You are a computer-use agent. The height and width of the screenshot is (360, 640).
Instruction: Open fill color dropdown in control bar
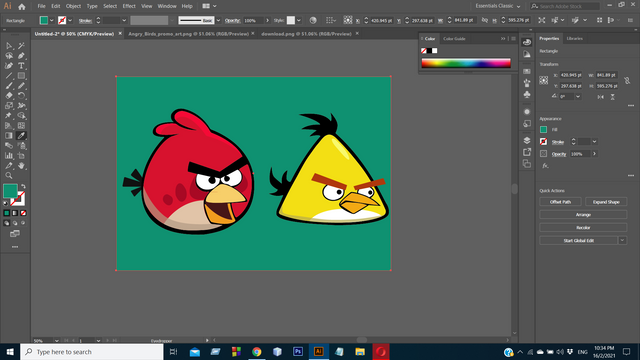point(51,20)
